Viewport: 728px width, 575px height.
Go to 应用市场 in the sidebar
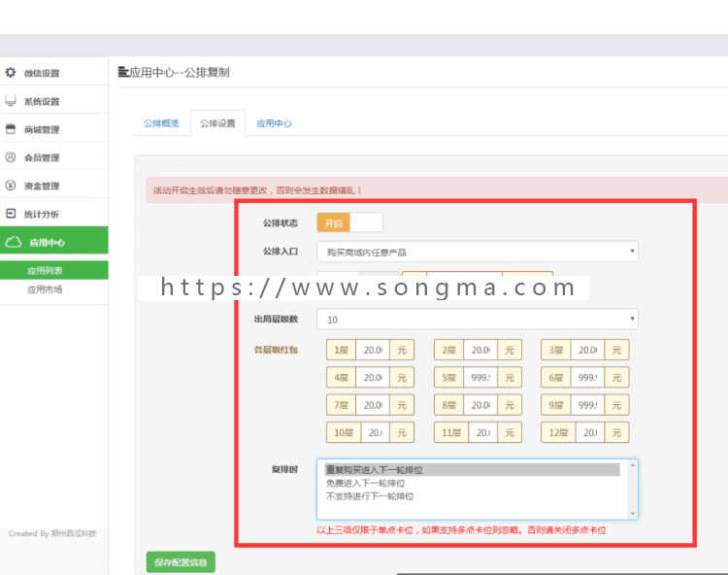[x=45, y=289]
